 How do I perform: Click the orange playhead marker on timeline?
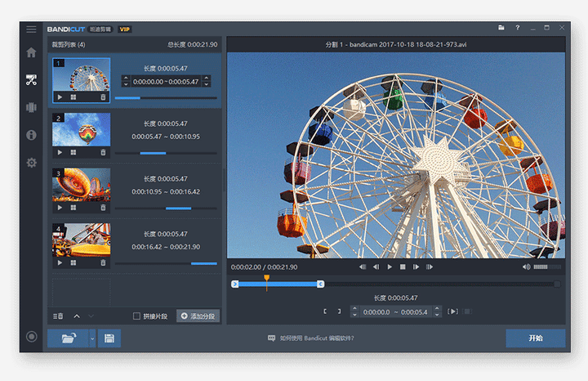pos(266,278)
